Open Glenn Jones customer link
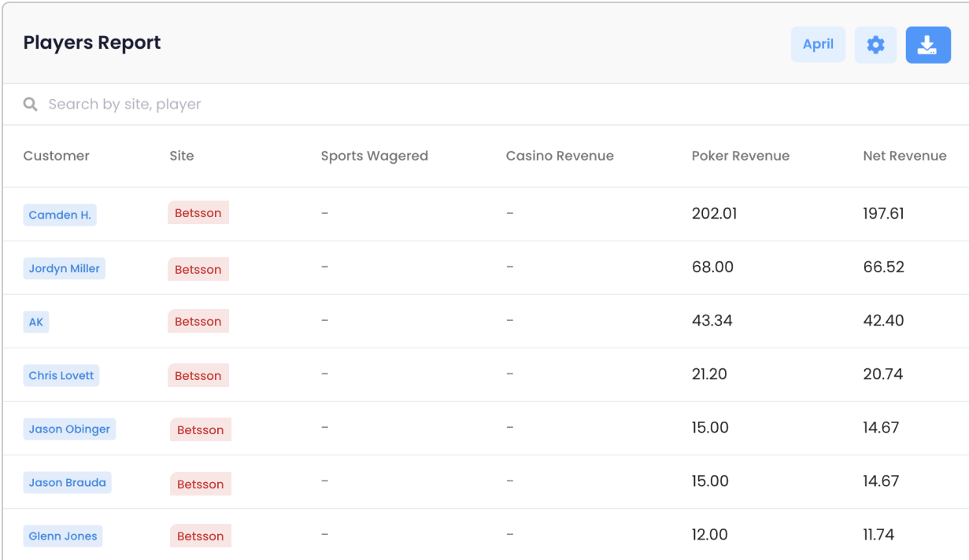Viewport: 969px width, 560px height. point(63,536)
